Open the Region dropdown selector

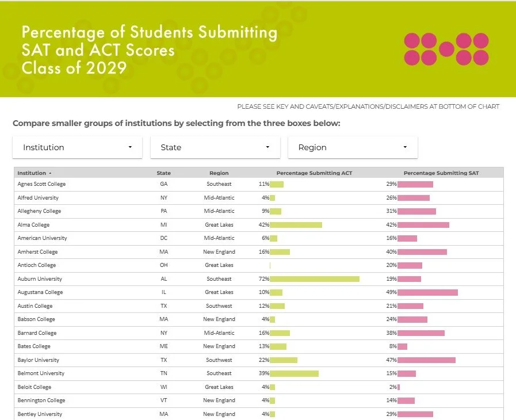coord(353,147)
